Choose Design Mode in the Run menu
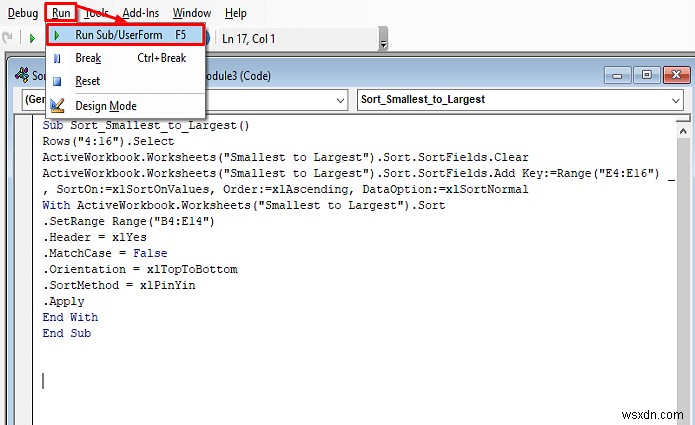The width and height of the screenshot is (695, 425). (x=125, y=106)
